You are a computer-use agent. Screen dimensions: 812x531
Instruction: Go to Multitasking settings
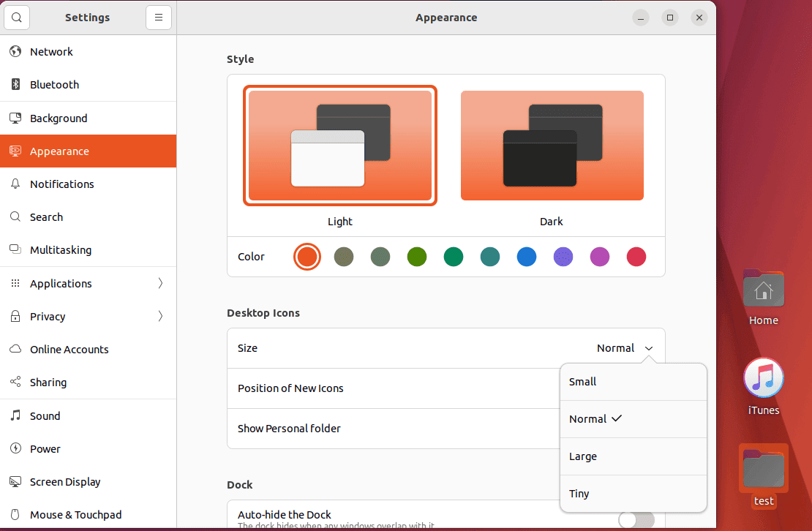tap(61, 250)
